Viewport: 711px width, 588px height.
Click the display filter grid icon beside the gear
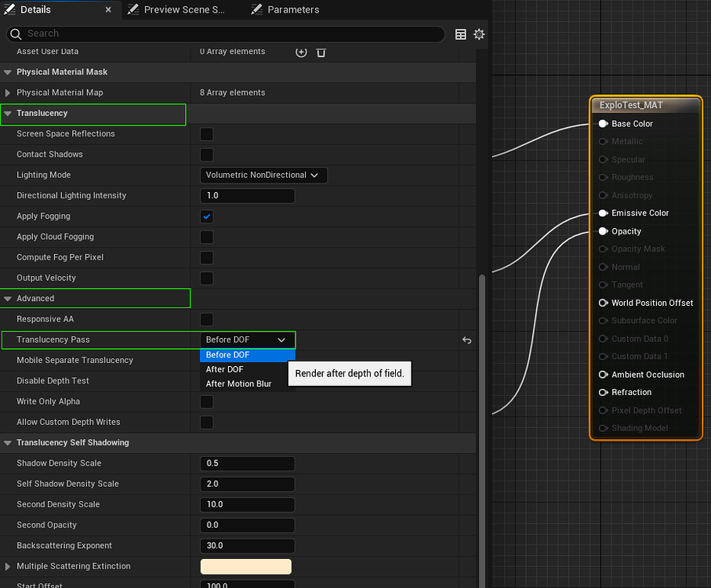461,34
